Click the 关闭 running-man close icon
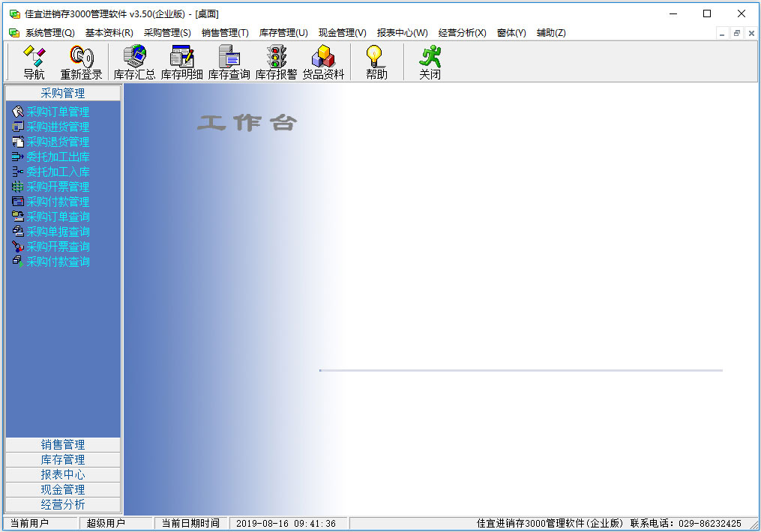This screenshot has height=532, width=761. pos(430,62)
